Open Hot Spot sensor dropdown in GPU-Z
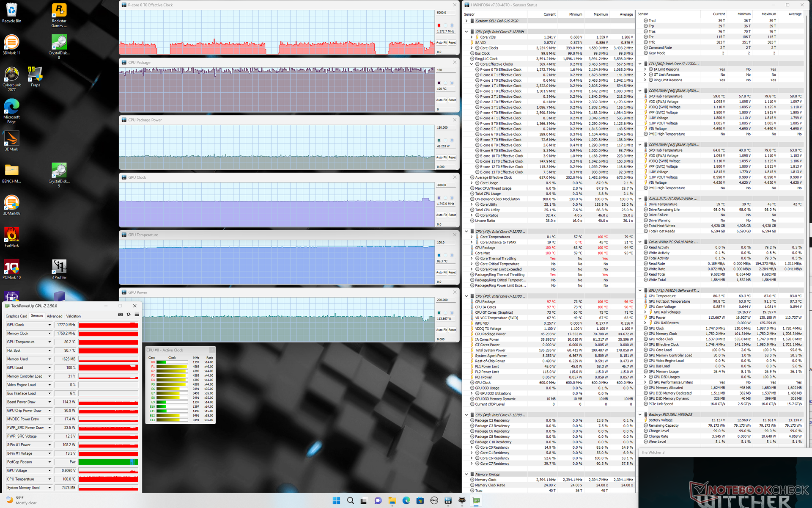 pyautogui.click(x=49, y=351)
